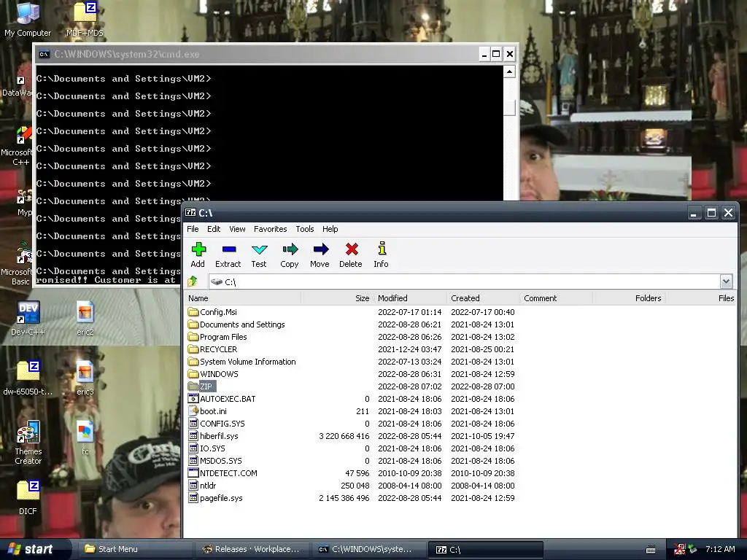Expand the address bar path dropdown
The height and width of the screenshot is (560, 747).
pos(726,281)
